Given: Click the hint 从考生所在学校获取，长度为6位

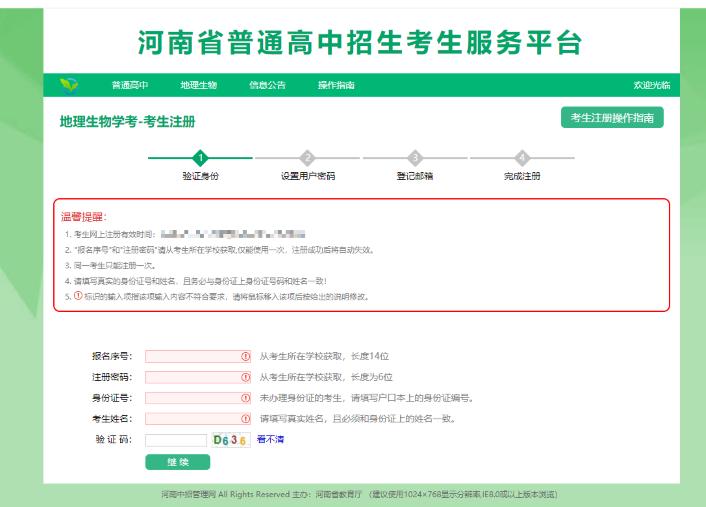Looking at the screenshot, I should pos(326,377).
